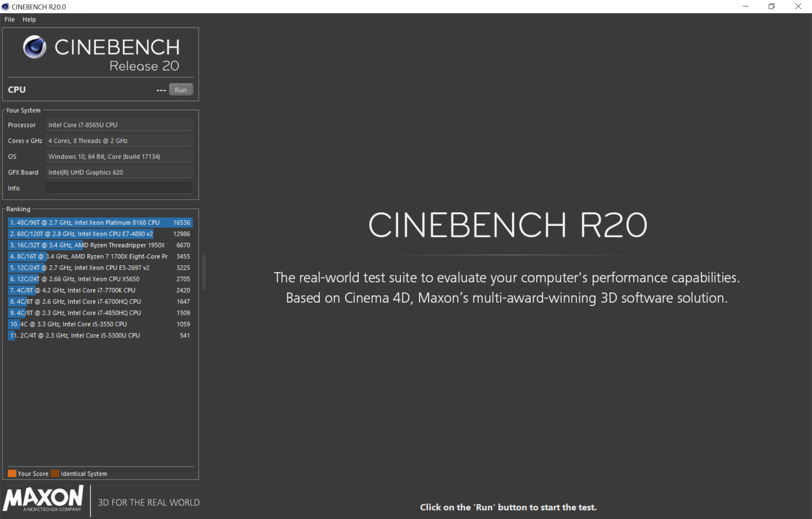The width and height of the screenshot is (812, 519).
Task: Select the Xeon E5-2697 v2 ranking row
Action: tap(100, 268)
